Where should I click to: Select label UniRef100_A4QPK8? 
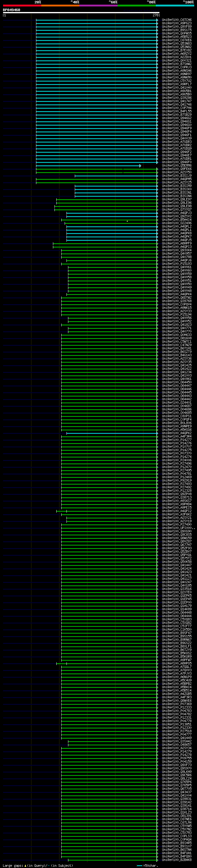[x=177, y=233]
